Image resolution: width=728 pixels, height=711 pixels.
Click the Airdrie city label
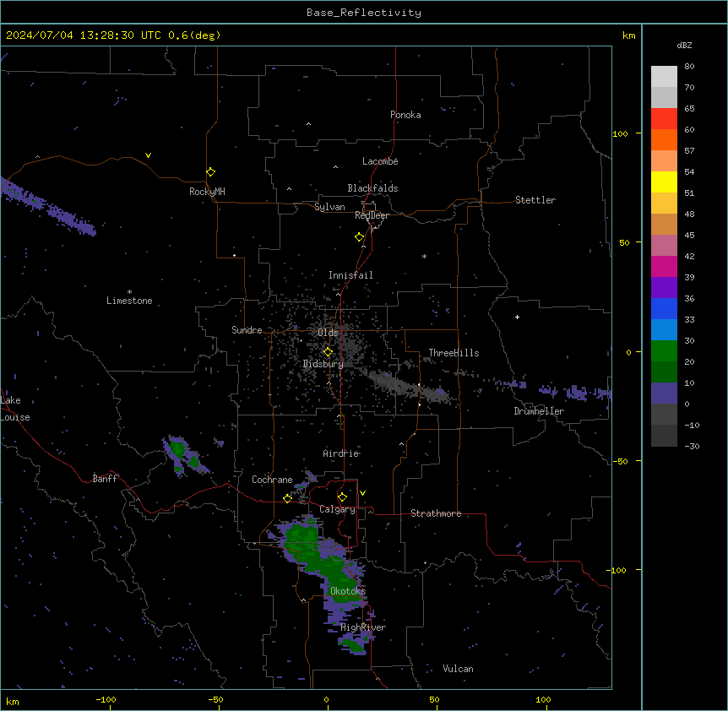341,453
